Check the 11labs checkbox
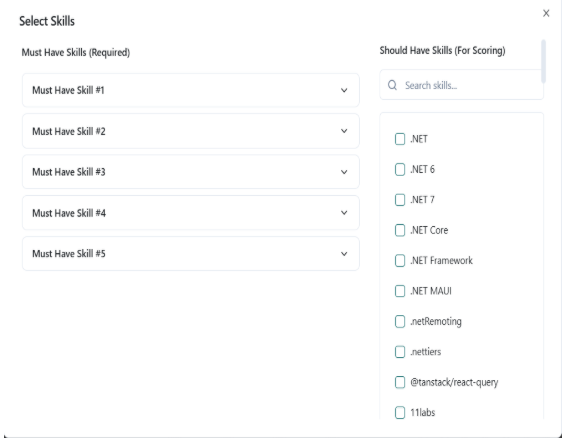 coord(400,412)
